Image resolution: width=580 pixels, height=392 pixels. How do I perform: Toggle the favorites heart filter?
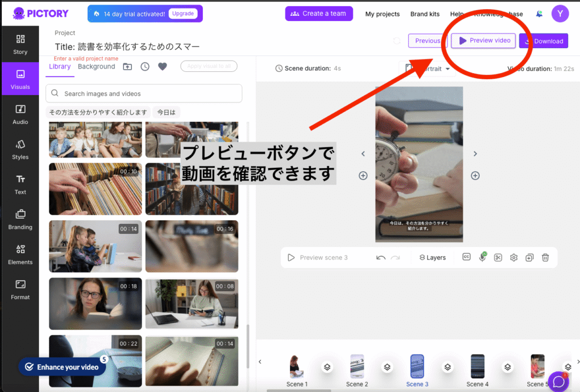click(x=163, y=67)
